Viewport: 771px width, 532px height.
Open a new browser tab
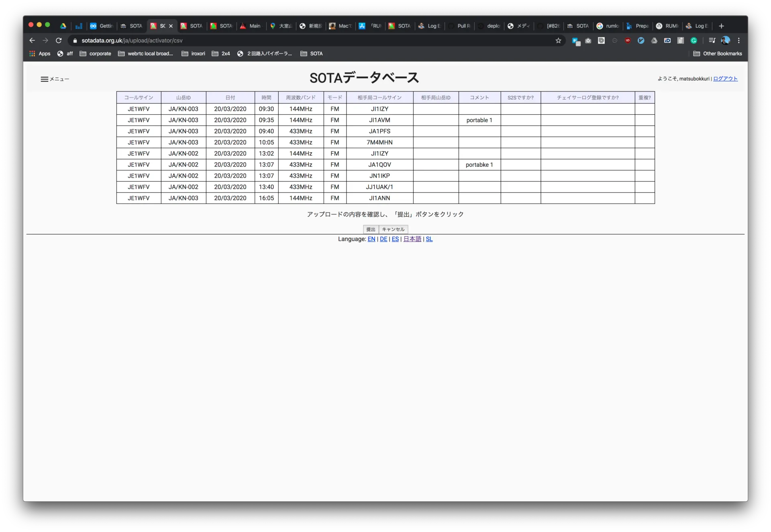coord(721,26)
